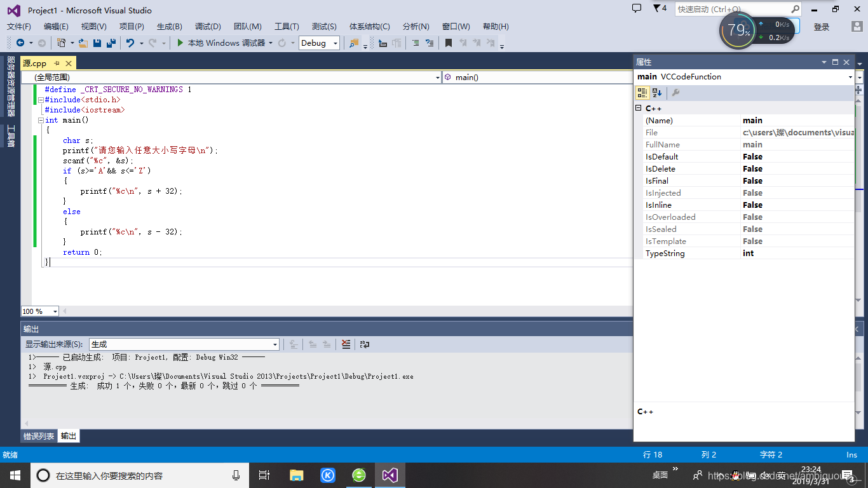Click the Clear All icon in the Output panel

point(346,344)
